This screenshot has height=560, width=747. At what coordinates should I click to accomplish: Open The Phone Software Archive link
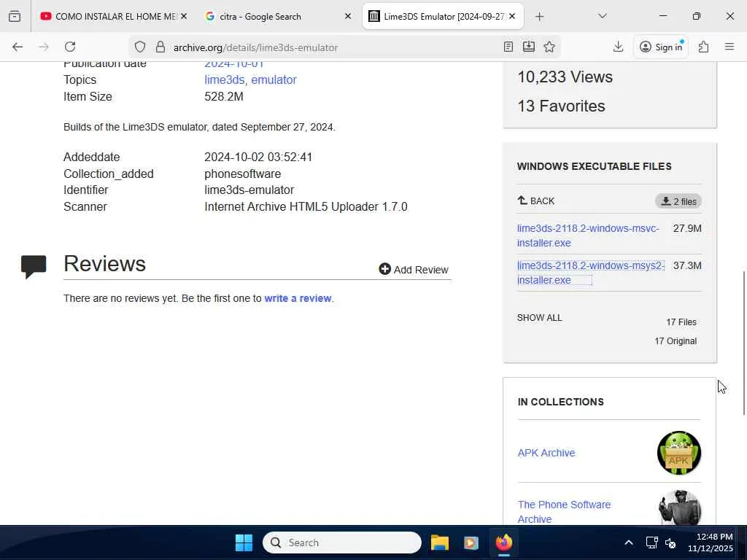564,511
